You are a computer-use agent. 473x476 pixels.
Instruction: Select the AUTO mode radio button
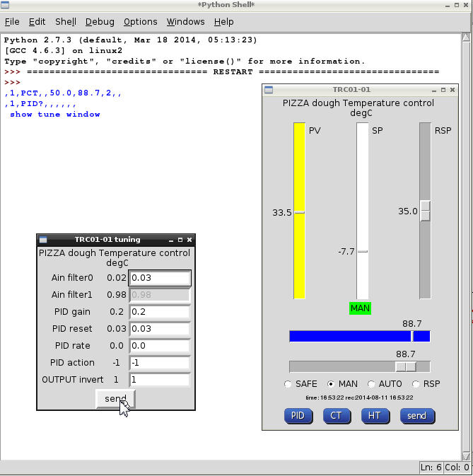coord(372,384)
